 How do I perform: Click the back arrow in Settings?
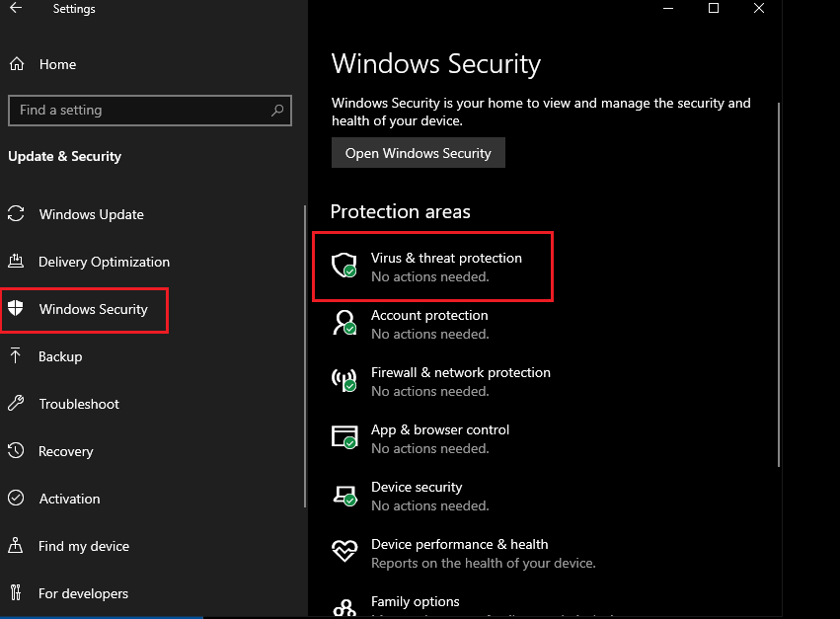16,8
